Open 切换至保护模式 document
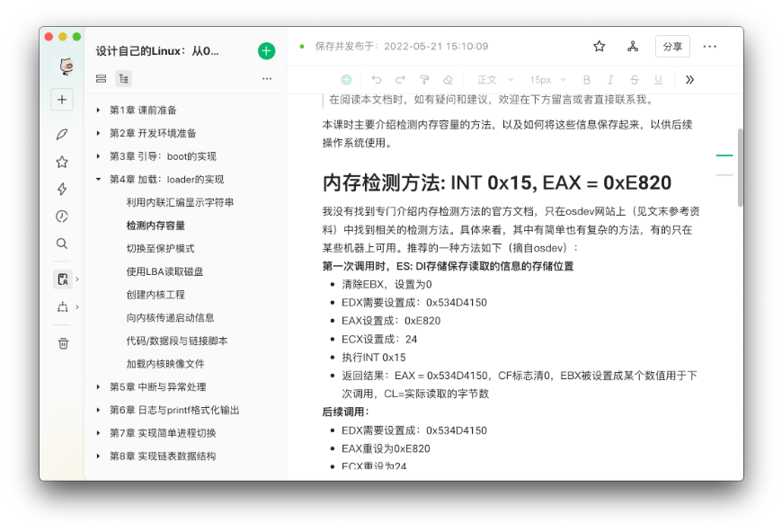This screenshot has width=782, height=532. 160,249
